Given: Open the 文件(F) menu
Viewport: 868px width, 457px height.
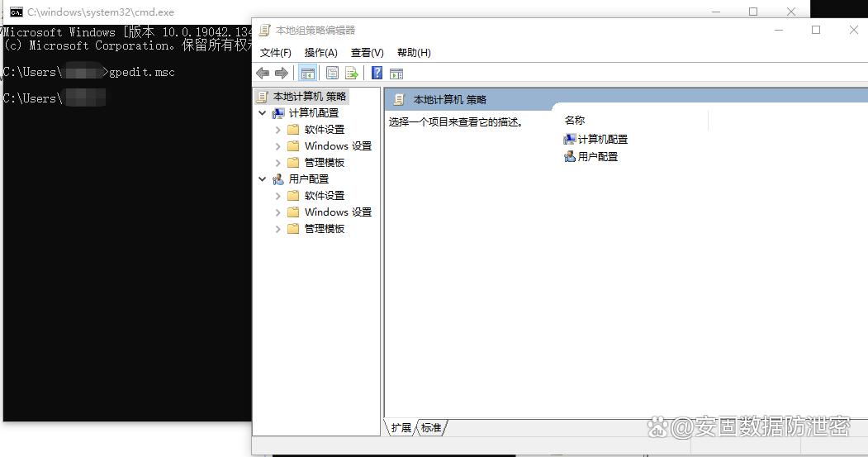Looking at the screenshot, I should pos(276,53).
